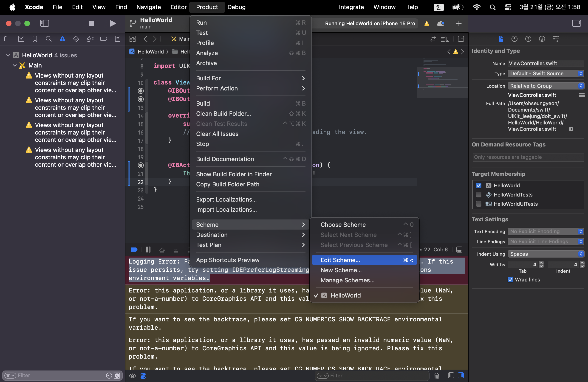Screen dimensions: 588x382
Task: Toggle the Wrap lines checkbox
Action: pyautogui.click(x=510, y=280)
